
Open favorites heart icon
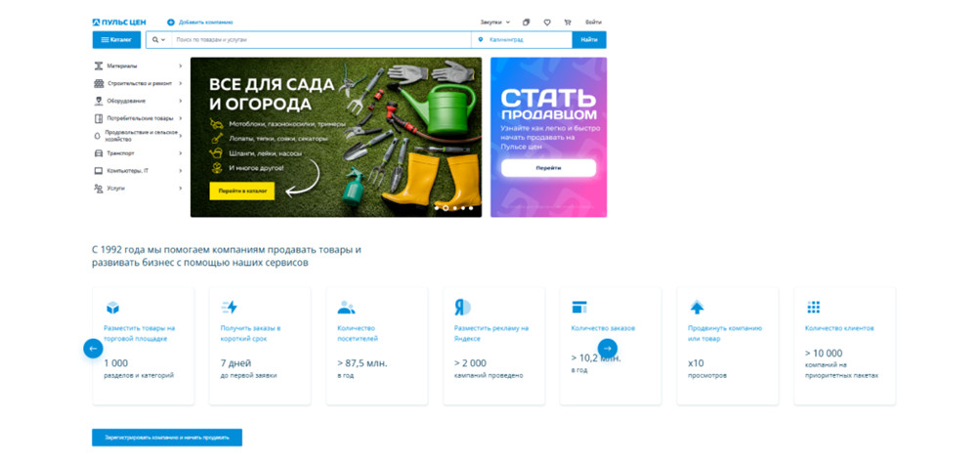(x=547, y=22)
